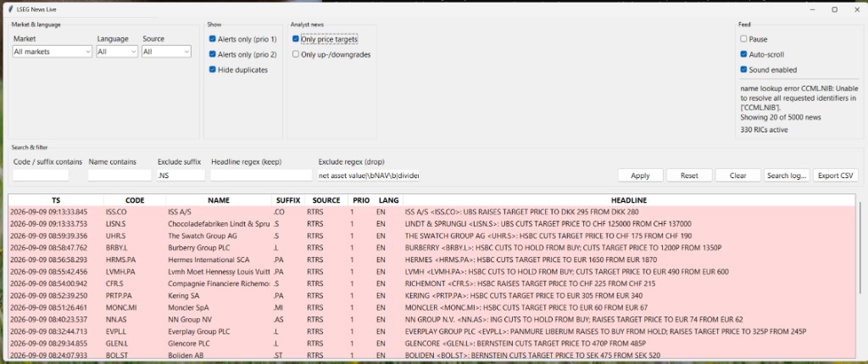This screenshot has height=364, width=868.
Task: Select the NN.AS code cell
Action: pyautogui.click(x=135, y=319)
